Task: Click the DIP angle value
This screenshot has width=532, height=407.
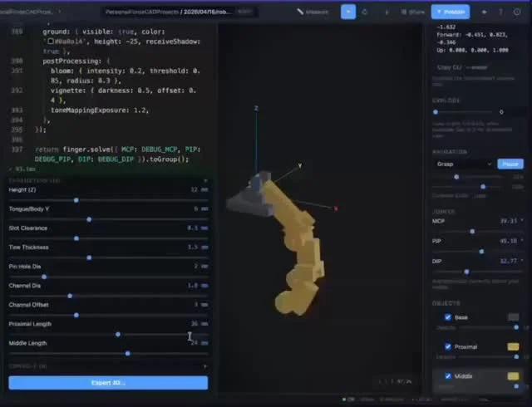Action: 509,261
